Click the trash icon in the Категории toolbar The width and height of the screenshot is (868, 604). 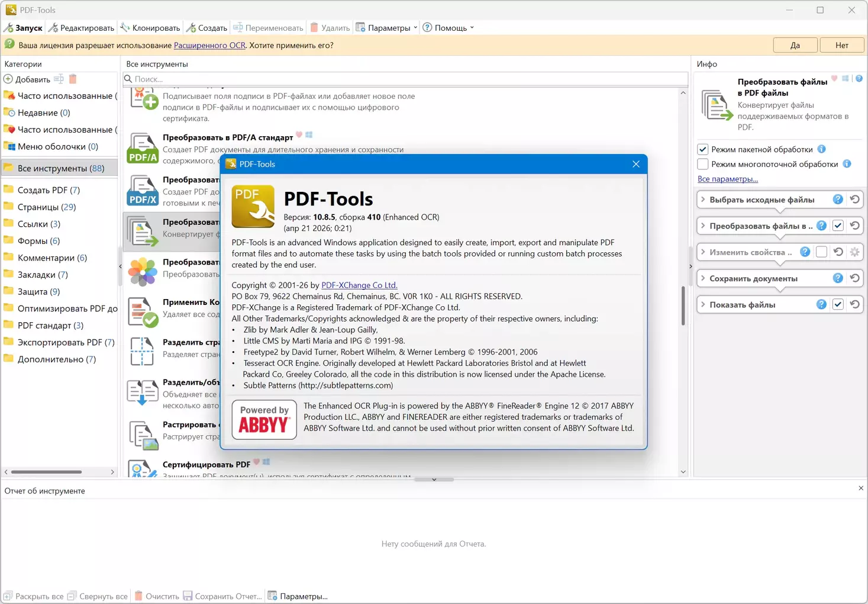pyautogui.click(x=73, y=79)
